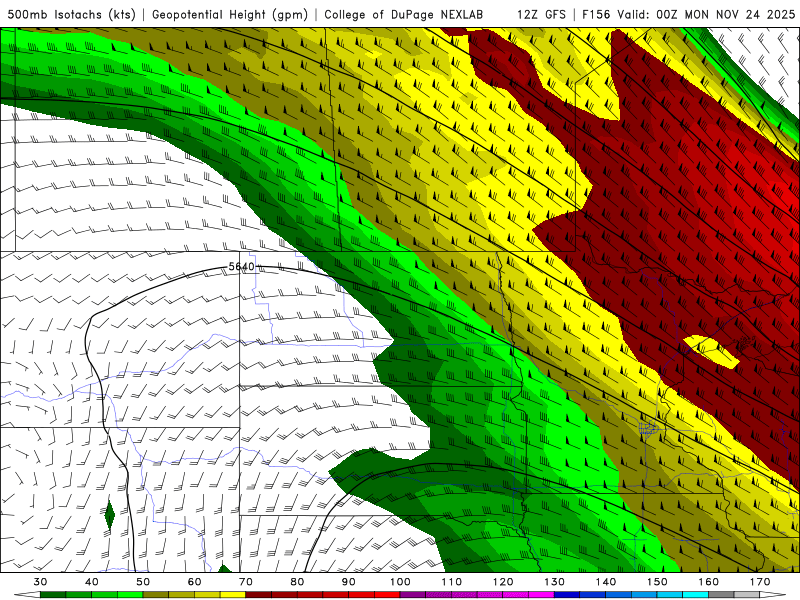Viewport: 800px width, 600px height.
Task: Click the 40 value on the color scale
Action: tap(92, 582)
